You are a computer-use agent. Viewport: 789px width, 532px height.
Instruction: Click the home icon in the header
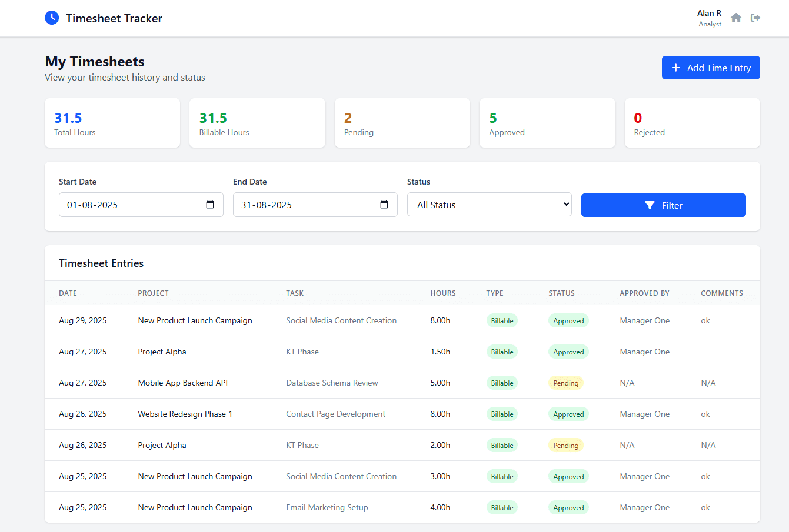pos(735,18)
